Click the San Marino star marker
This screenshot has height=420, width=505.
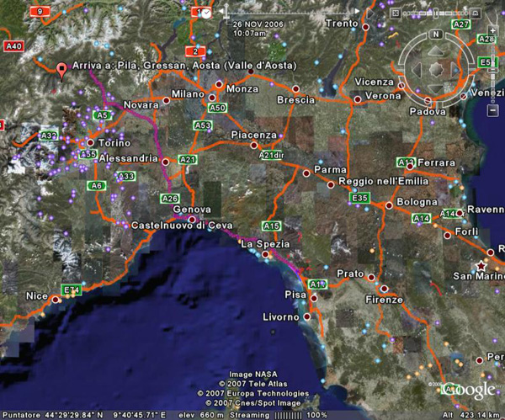pyautogui.click(x=481, y=265)
